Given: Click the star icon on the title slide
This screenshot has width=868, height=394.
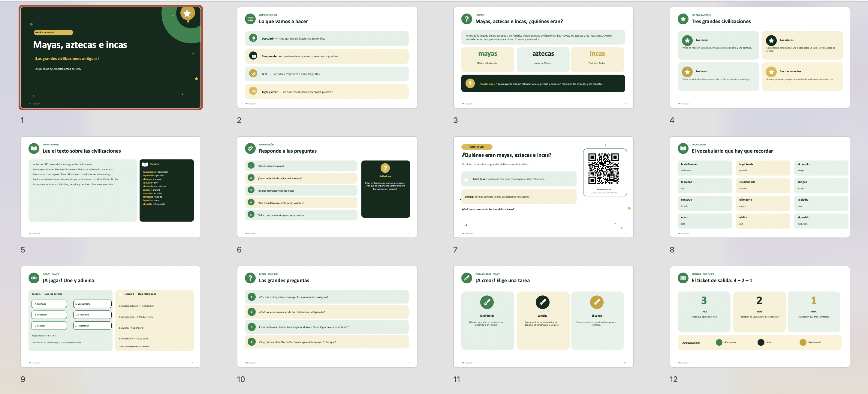Looking at the screenshot, I should [187, 13].
